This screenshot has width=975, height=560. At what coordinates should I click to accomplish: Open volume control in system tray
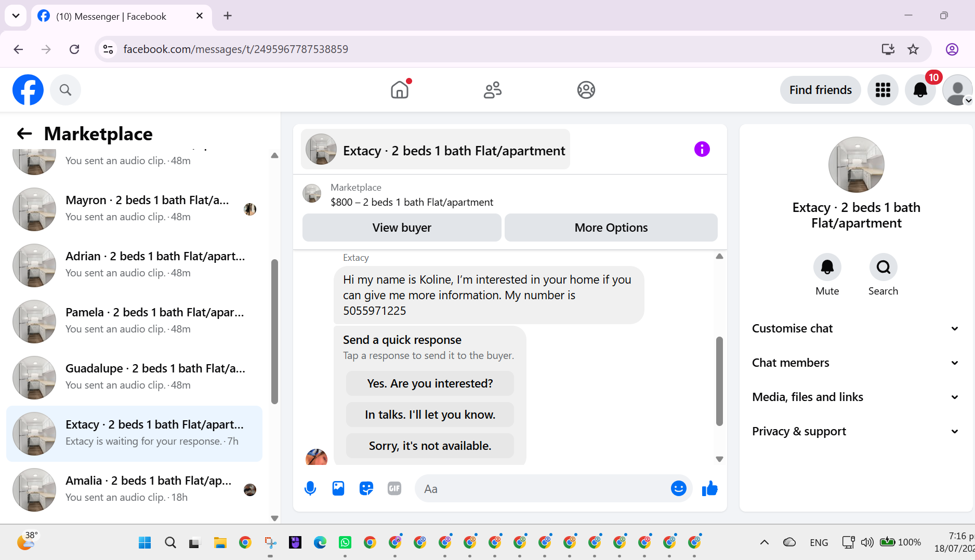[867, 542]
